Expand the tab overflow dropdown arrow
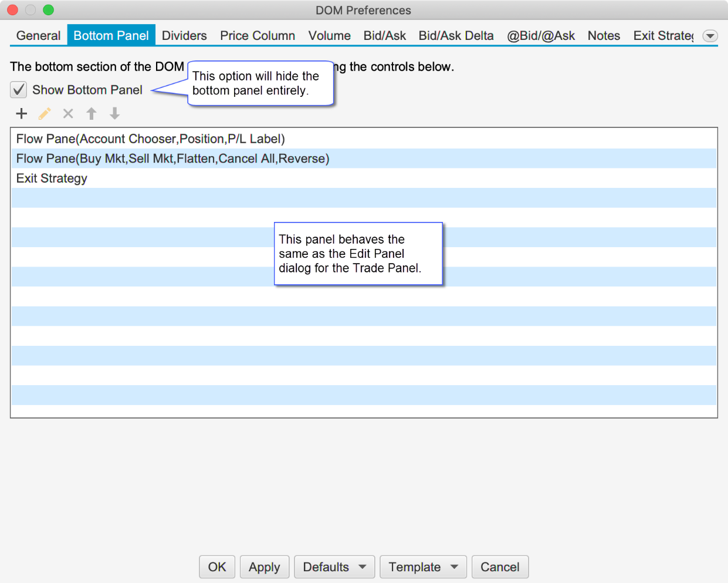728x583 pixels. click(710, 36)
